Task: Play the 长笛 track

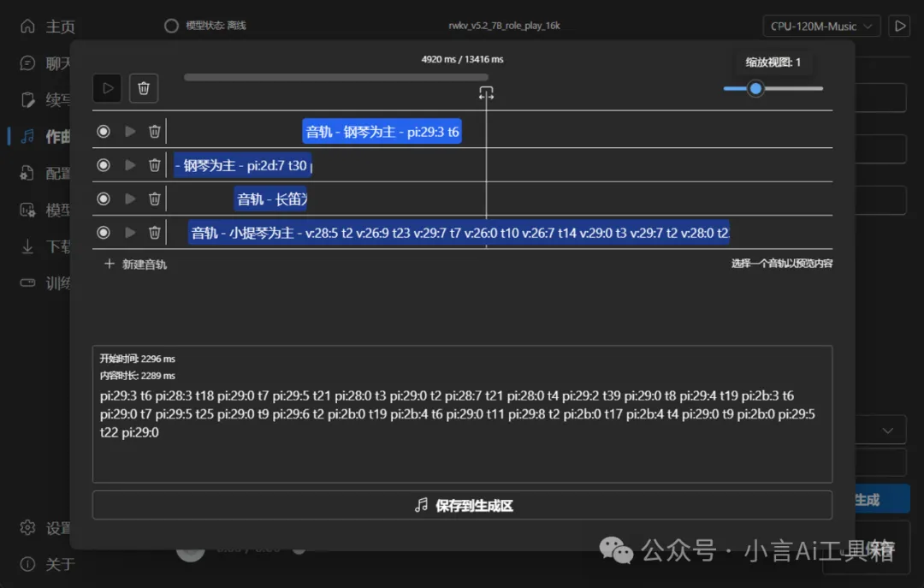Action: click(x=130, y=199)
